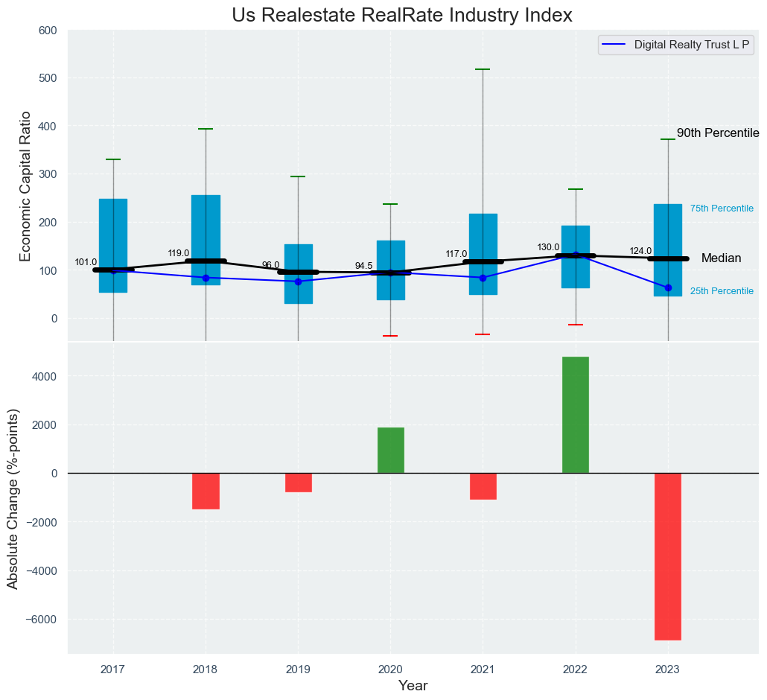This screenshot has width=767, height=700.
Task: Click the Median annotation label
Action: pyautogui.click(x=721, y=258)
